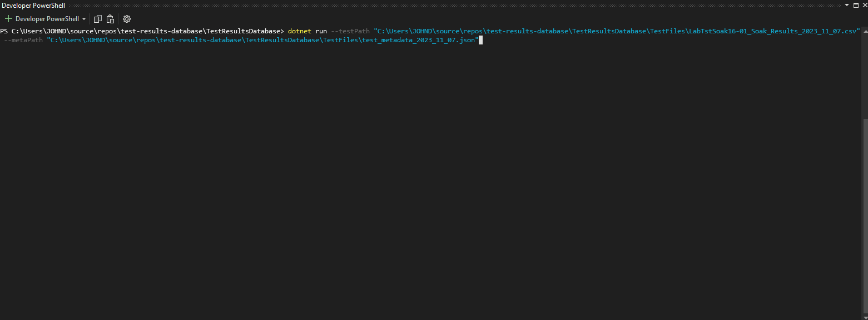The height and width of the screenshot is (320, 868).
Task: Close the Developer PowerShell panel
Action: 864,5
